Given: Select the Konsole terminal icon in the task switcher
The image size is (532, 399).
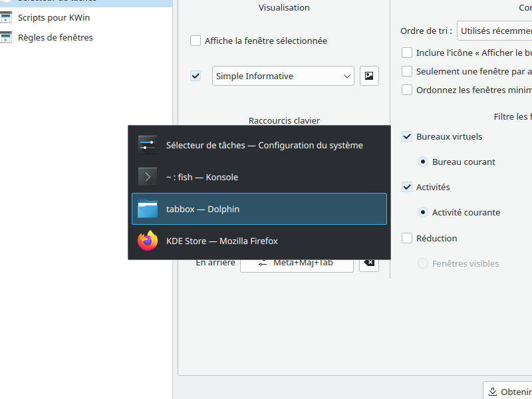Looking at the screenshot, I should point(147,176).
